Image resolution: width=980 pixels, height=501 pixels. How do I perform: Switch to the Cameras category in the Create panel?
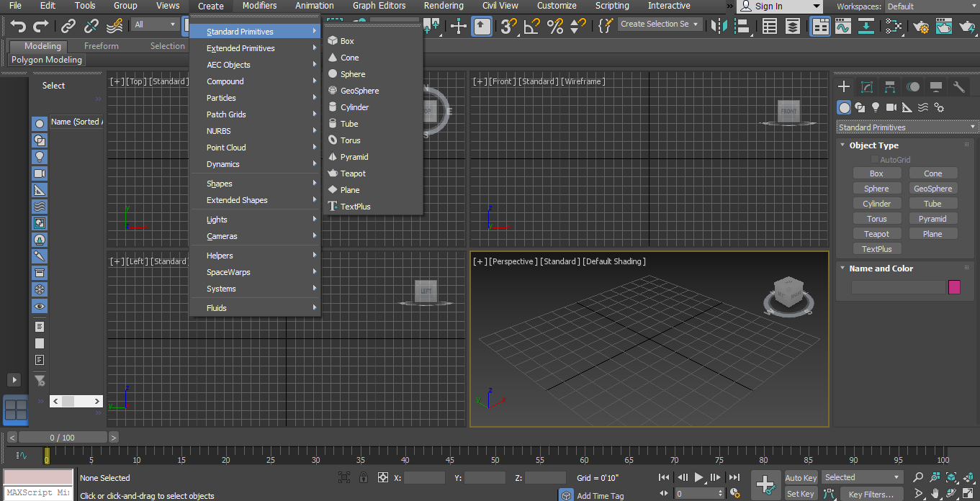[x=891, y=107]
